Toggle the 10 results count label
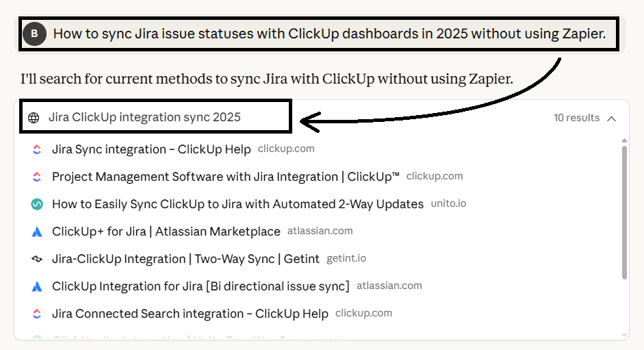 [576, 118]
